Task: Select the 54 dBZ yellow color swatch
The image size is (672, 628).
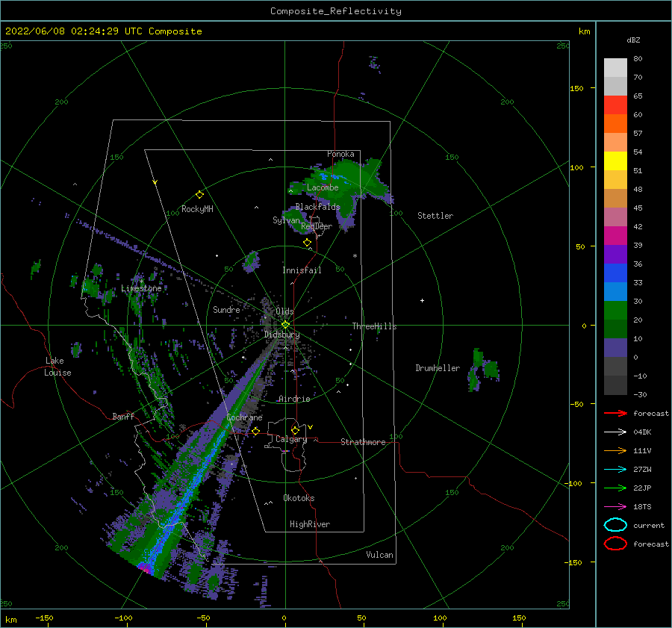Action: coord(615,161)
